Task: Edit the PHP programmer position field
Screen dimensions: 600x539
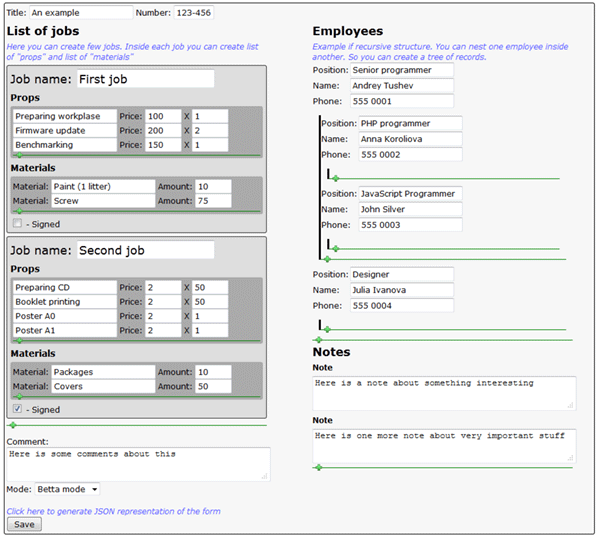Action: click(x=410, y=123)
